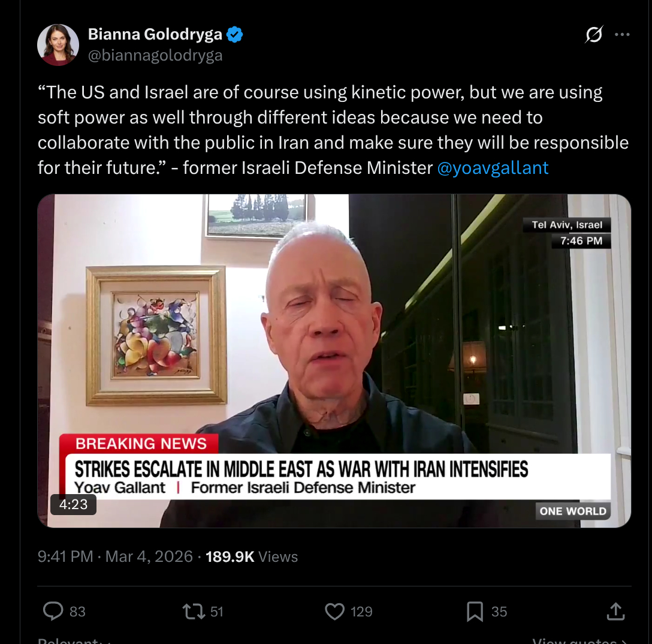Screen dimensions: 652x644
Task: Click the 51 reposts count
Action: [217, 612]
